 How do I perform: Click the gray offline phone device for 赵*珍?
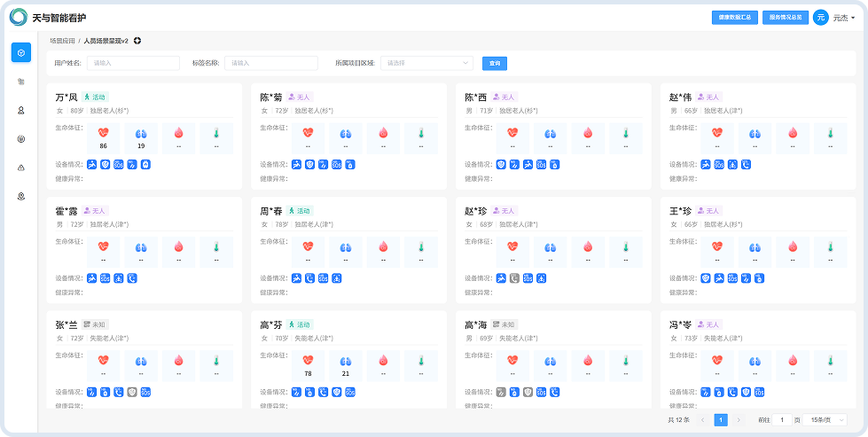pyautogui.click(x=514, y=278)
